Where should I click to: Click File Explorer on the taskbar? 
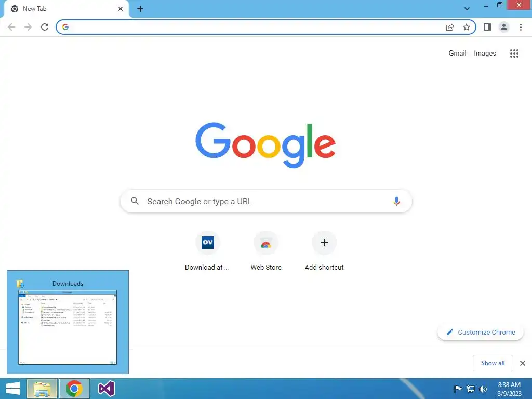pos(42,389)
